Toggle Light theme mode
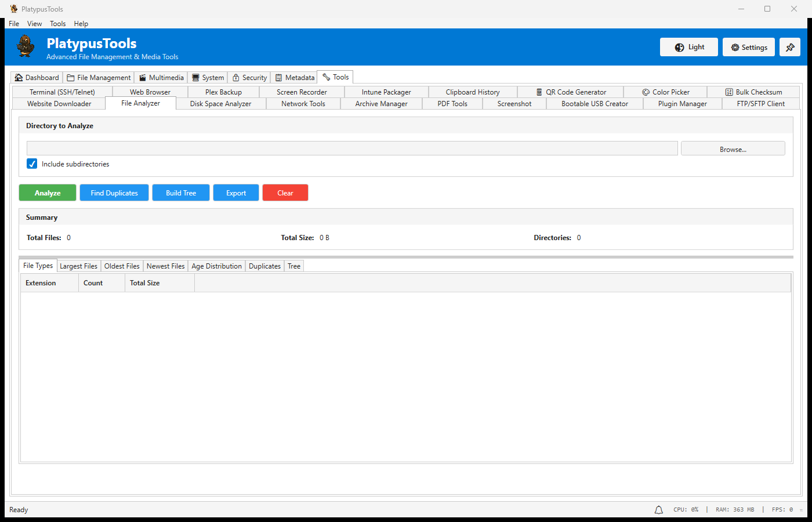The image size is (812, 522). (x=688, y=47)
